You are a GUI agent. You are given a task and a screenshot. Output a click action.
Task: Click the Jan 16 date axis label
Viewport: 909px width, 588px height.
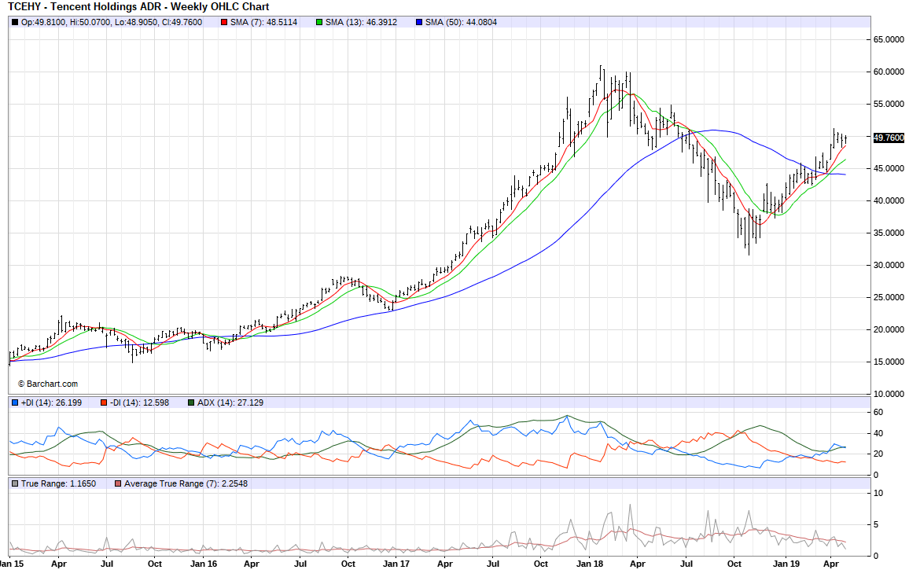[203, 564]
